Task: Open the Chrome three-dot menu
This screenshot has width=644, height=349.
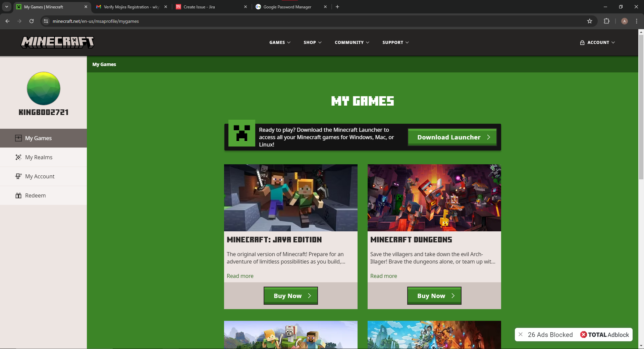Action: 637,21
